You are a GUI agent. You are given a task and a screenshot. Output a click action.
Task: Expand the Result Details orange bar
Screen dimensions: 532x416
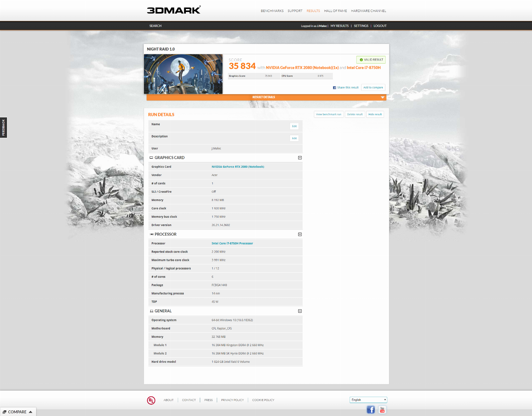click(x=266, y=97)
